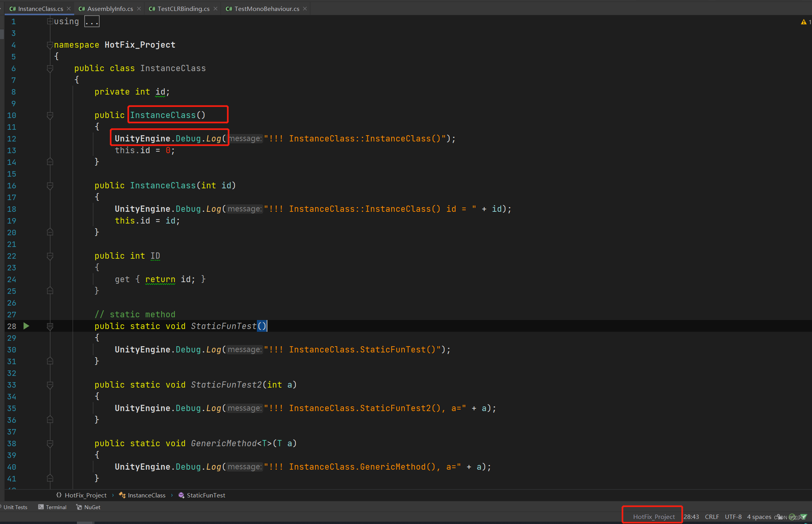Click the 28:43 caret position indicator

point(691,517)
